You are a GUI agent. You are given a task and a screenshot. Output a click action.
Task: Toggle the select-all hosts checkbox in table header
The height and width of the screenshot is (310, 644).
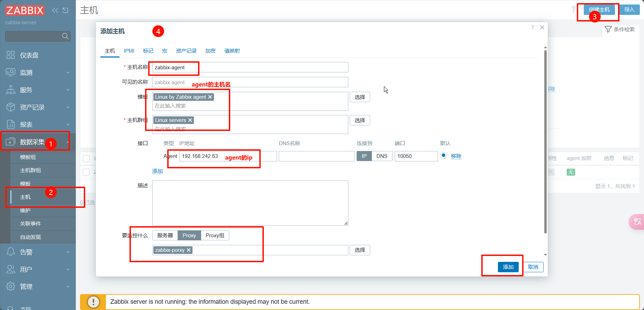point(86,159)
